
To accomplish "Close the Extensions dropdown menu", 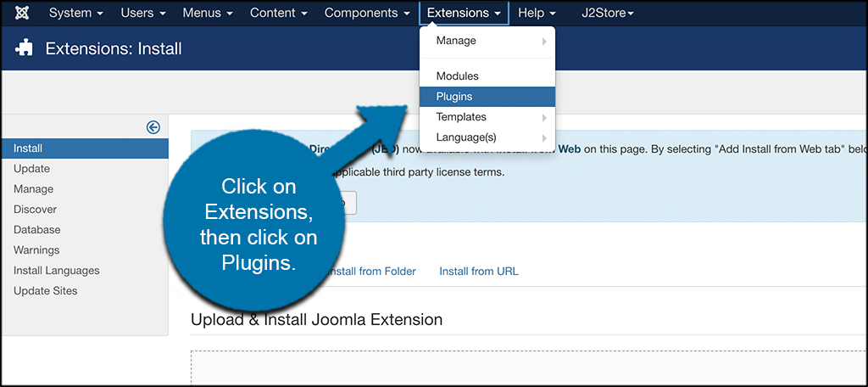I will [x=464, y=13].
